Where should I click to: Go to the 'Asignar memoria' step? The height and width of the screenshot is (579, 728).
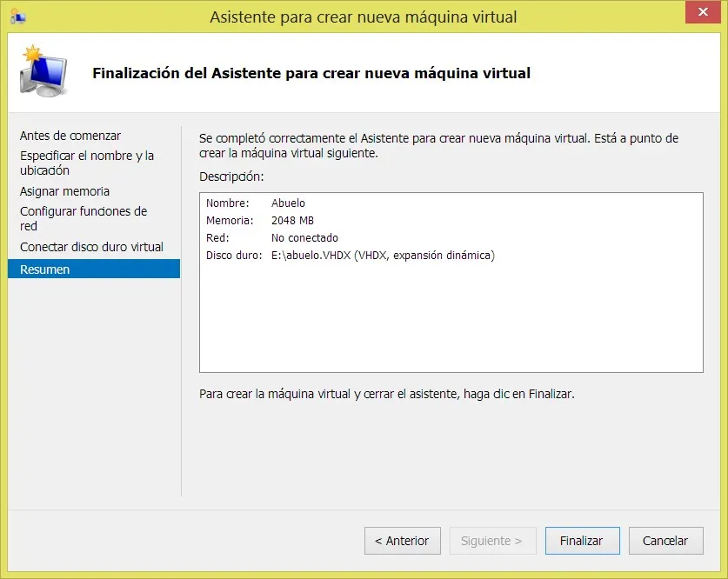(x=64, y=191)
